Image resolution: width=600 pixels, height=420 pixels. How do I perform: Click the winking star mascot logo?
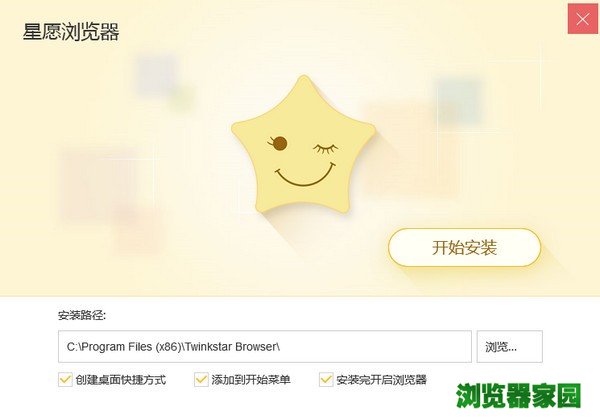[x=303, y=145]
